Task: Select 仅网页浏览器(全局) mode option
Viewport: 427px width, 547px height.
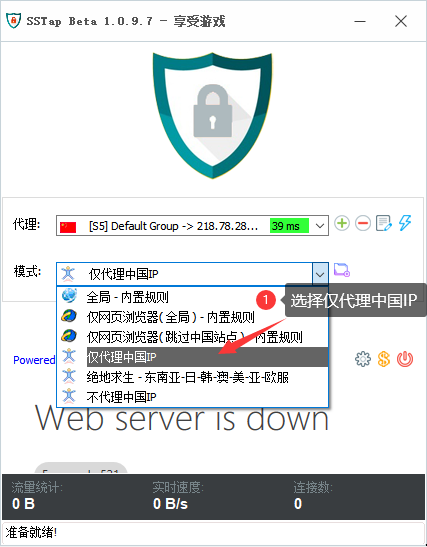Action: 192,317
